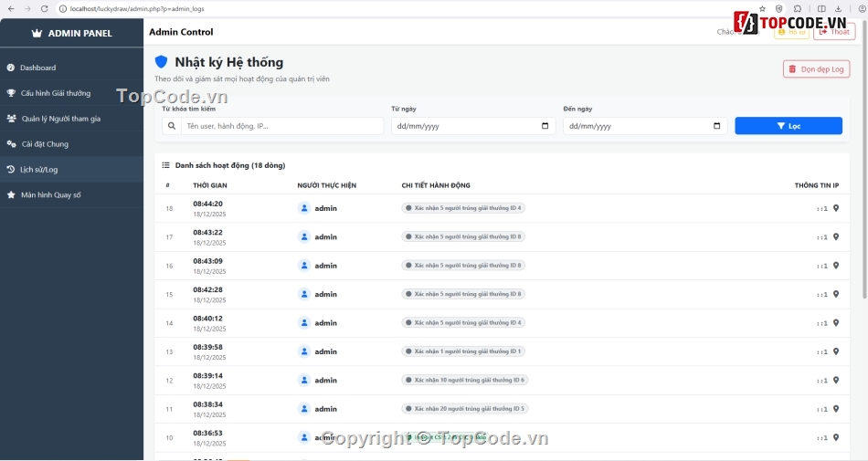This screenshot has height=461, width=868.
Task: Open Dashboard from the sidebar
Action: click(x=38, y=68)
